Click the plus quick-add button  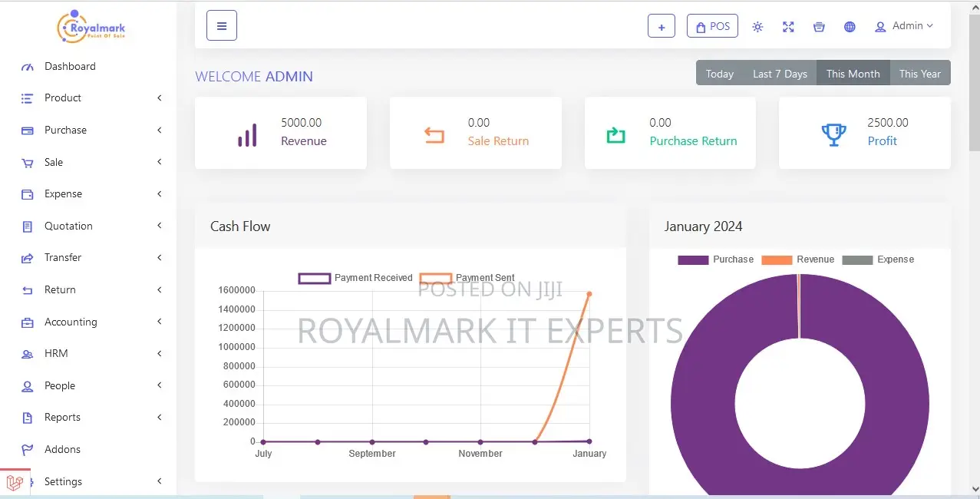662,26
